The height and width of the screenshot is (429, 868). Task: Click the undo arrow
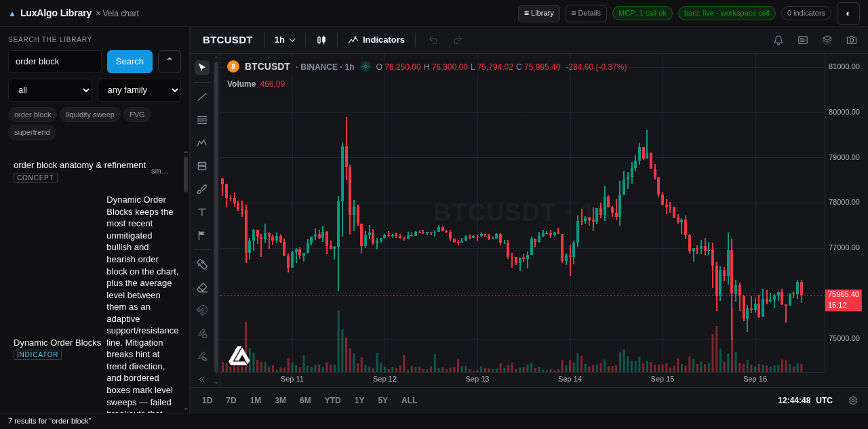433,40
